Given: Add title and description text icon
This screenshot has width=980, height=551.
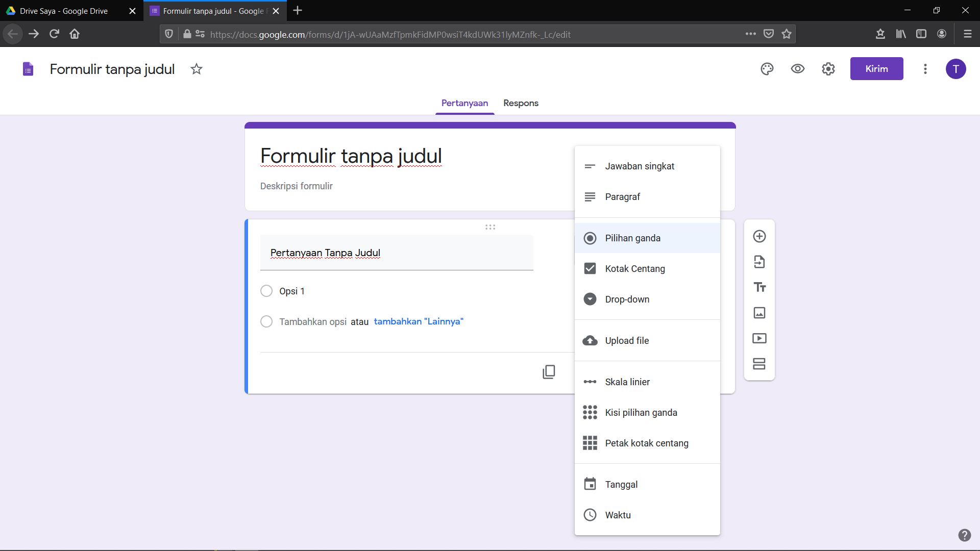Looking at the screenshot, I should tap(759, 287).
